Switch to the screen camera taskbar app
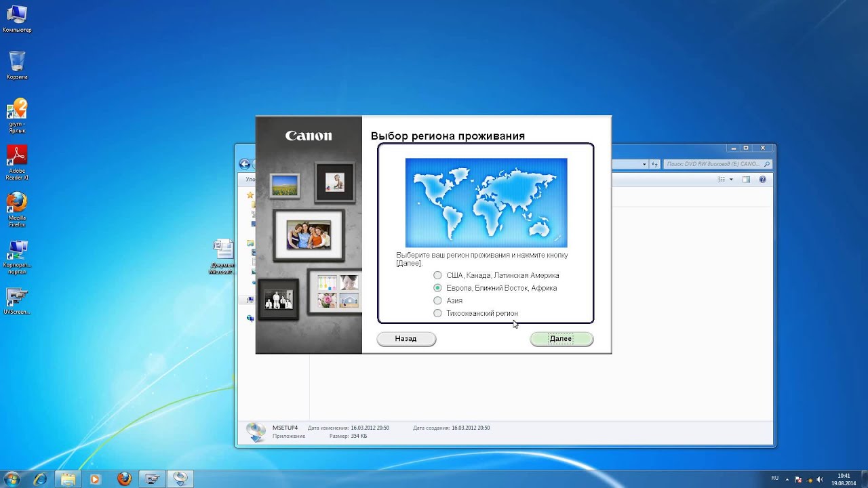 [152, 479]
